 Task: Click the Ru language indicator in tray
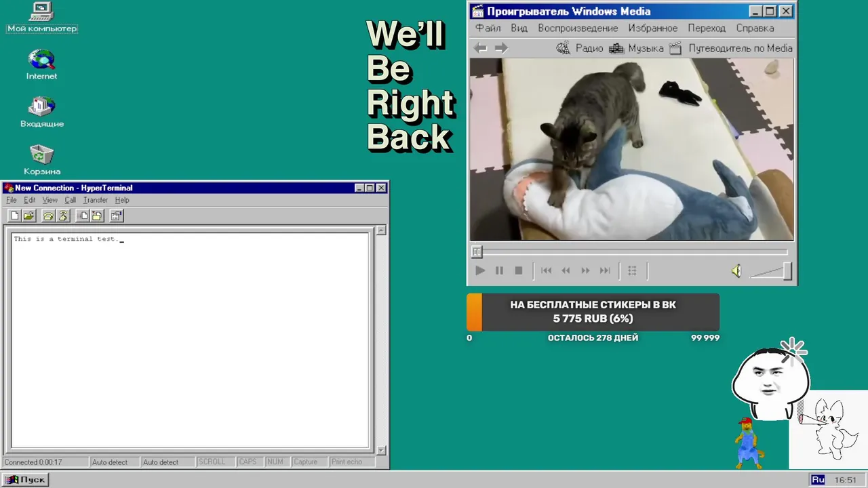818,480
